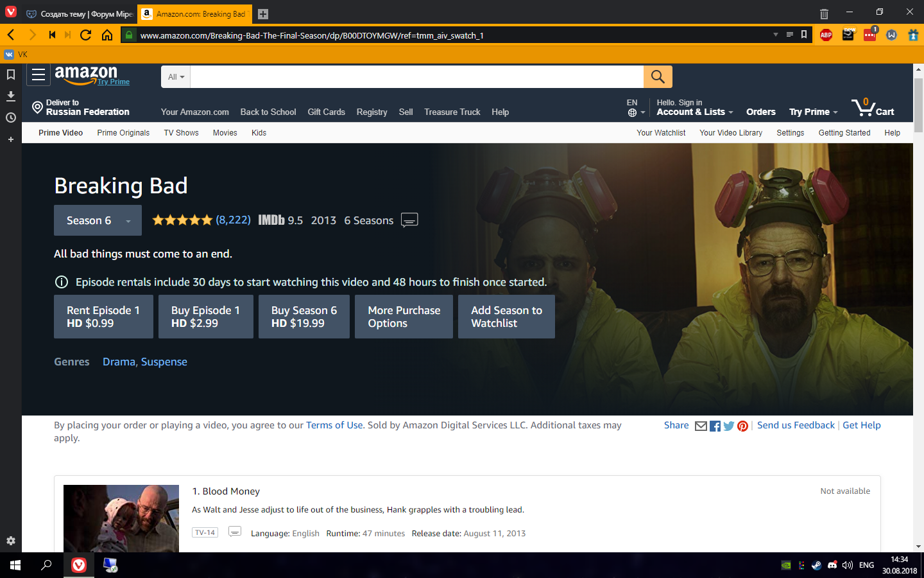This screenshot has width=924, height=578.
Task: Open the Vivaldi menu logo button
Action: tap(11, 12)
